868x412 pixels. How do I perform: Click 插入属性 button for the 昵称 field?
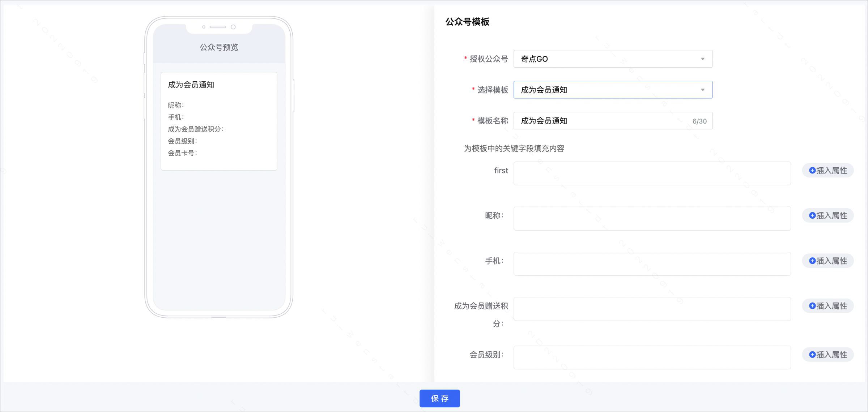(828, 216)
